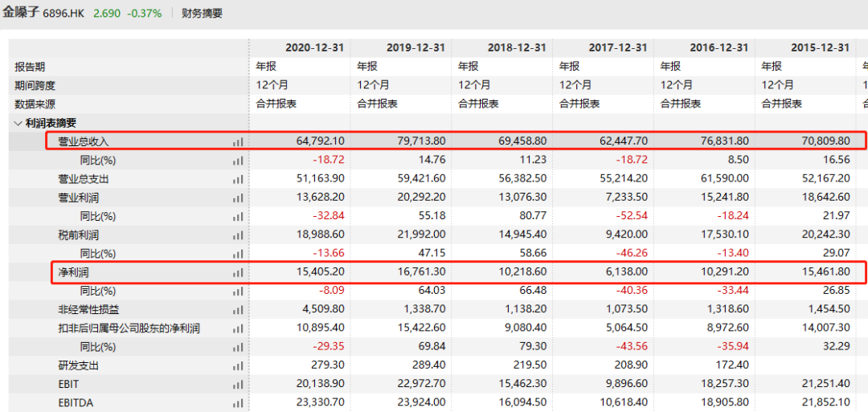This screenshot has width=868, height=412.
Task: Click net profit value 10,218.60
Action: [522, 272]
